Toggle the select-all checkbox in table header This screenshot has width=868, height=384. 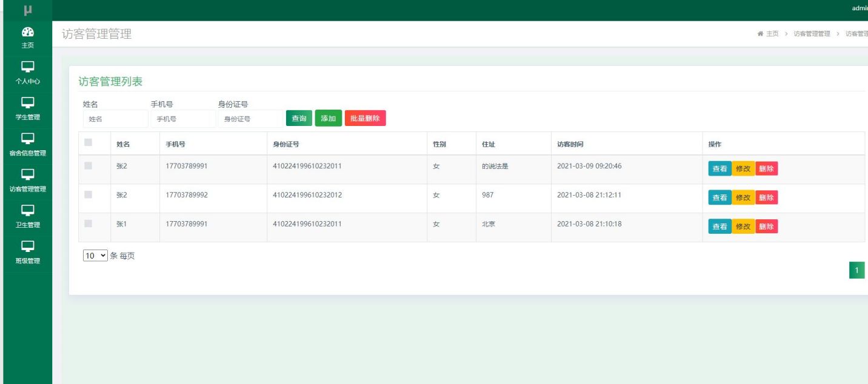[88, 142]
